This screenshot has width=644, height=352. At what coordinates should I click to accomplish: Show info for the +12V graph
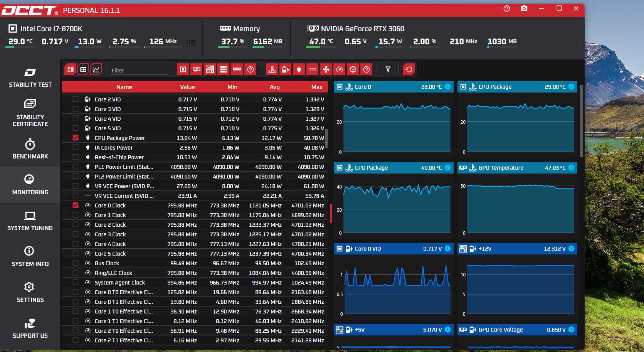572,249
